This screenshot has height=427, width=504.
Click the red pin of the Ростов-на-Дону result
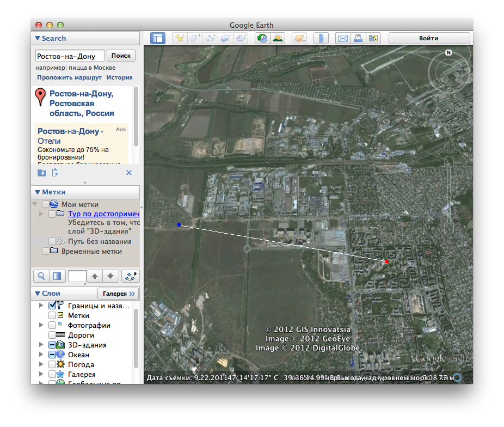(40, 97)
